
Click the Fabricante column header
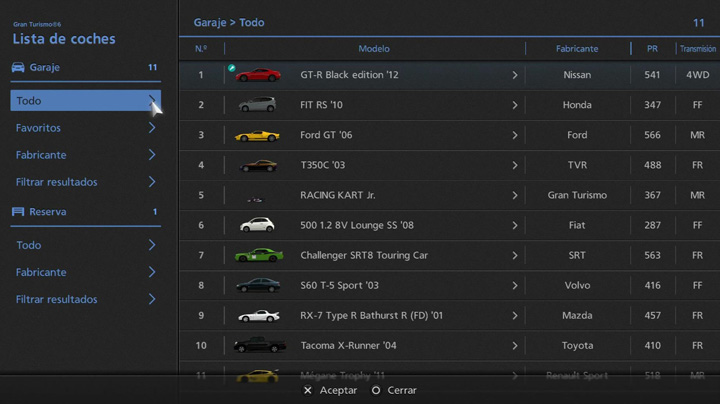577,48
